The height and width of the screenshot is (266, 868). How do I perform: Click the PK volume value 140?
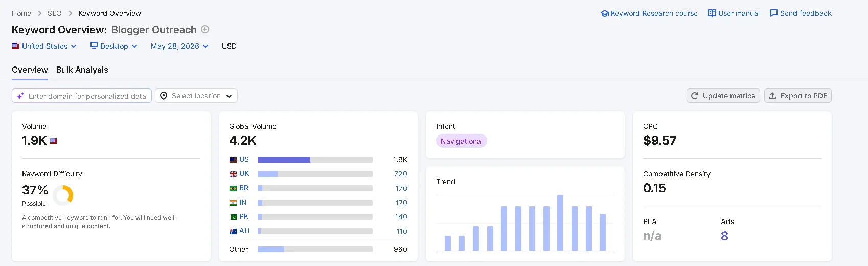pos(401,217)
